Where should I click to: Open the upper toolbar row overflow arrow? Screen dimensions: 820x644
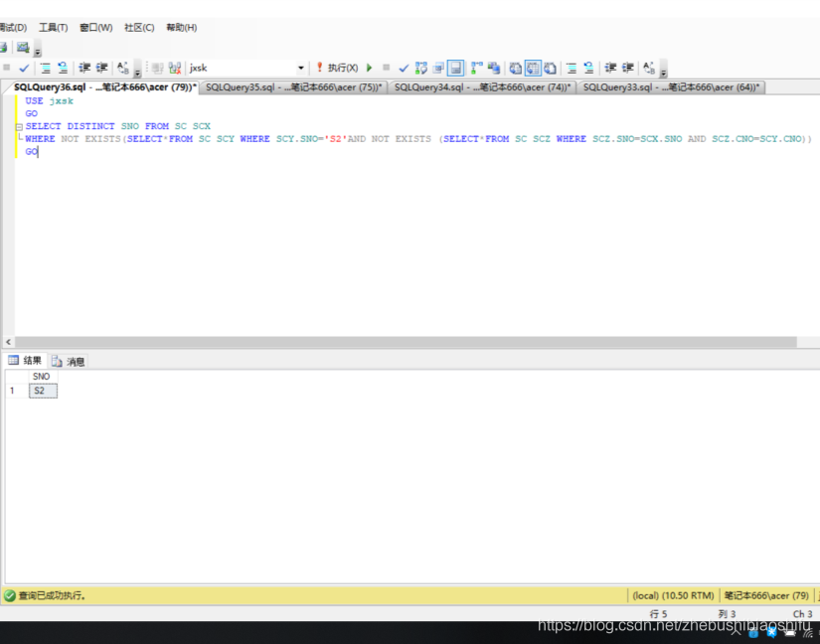pos(37,49)
